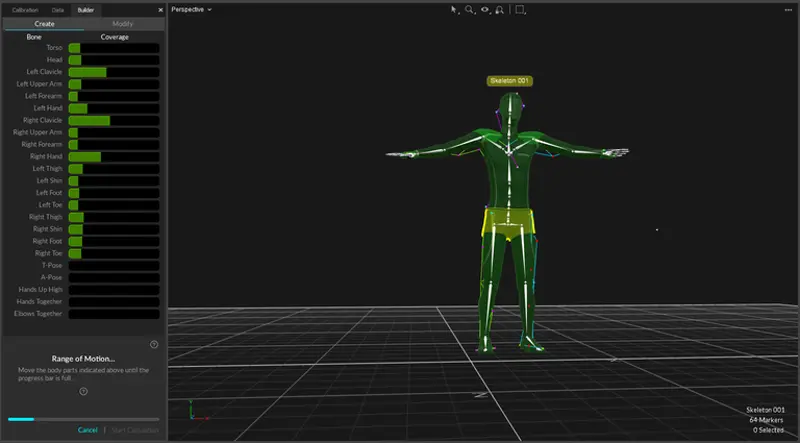Screen dimensions: 800x443
Task: Select the Skeleton 001 label in viewport
Action: [x=510, y=80]
